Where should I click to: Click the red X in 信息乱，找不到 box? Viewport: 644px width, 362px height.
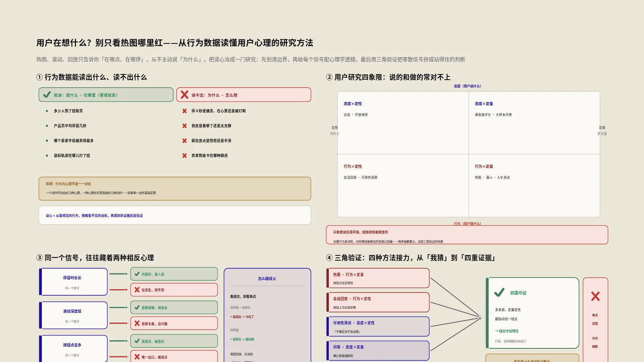pos(137,290)
